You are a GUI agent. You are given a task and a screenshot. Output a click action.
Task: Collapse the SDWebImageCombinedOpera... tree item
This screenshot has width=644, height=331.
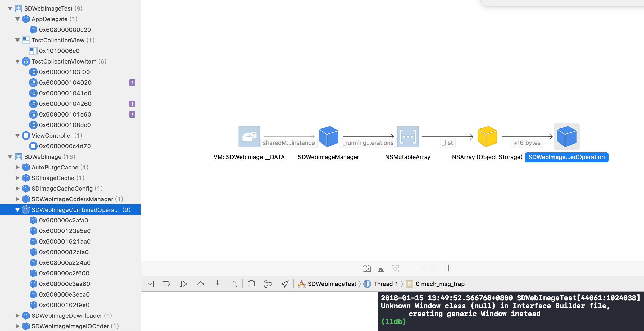(x=17, y=210)
